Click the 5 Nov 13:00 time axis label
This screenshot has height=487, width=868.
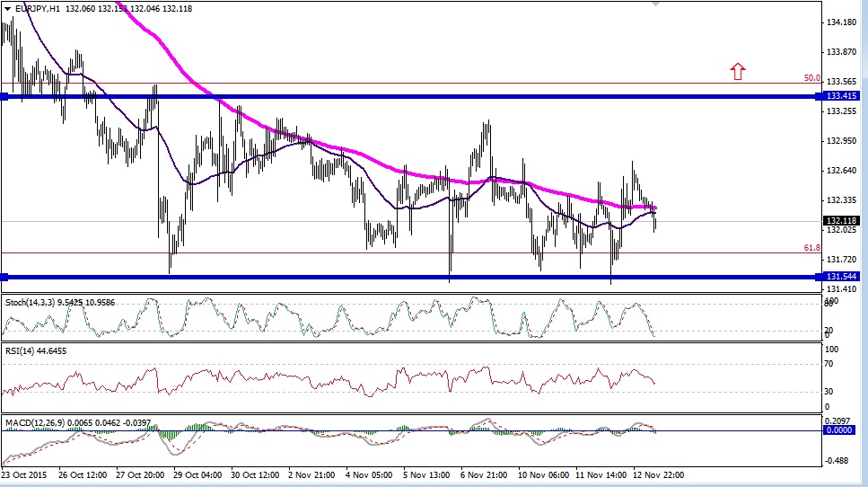point(425,474)
